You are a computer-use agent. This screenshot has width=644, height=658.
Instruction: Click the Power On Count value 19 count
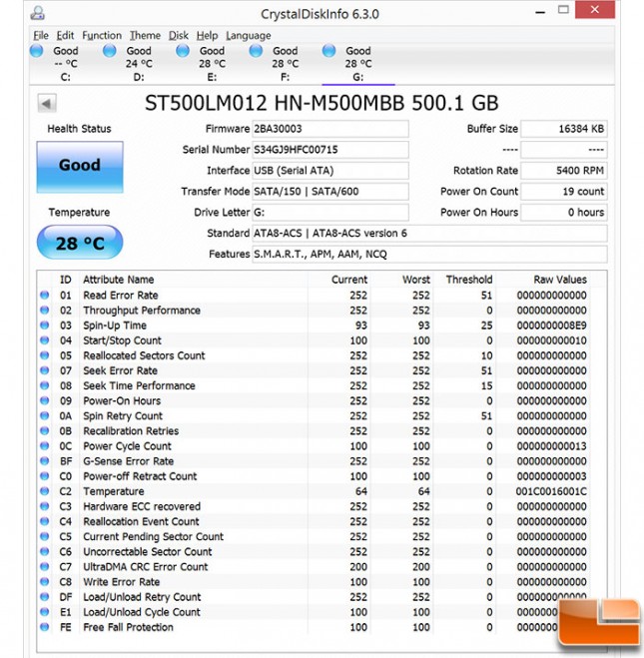click(x=564, y=192)
